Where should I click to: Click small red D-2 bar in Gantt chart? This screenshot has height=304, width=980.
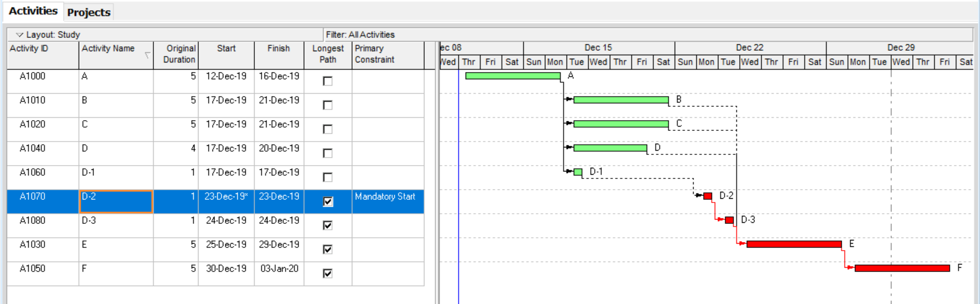708,196
